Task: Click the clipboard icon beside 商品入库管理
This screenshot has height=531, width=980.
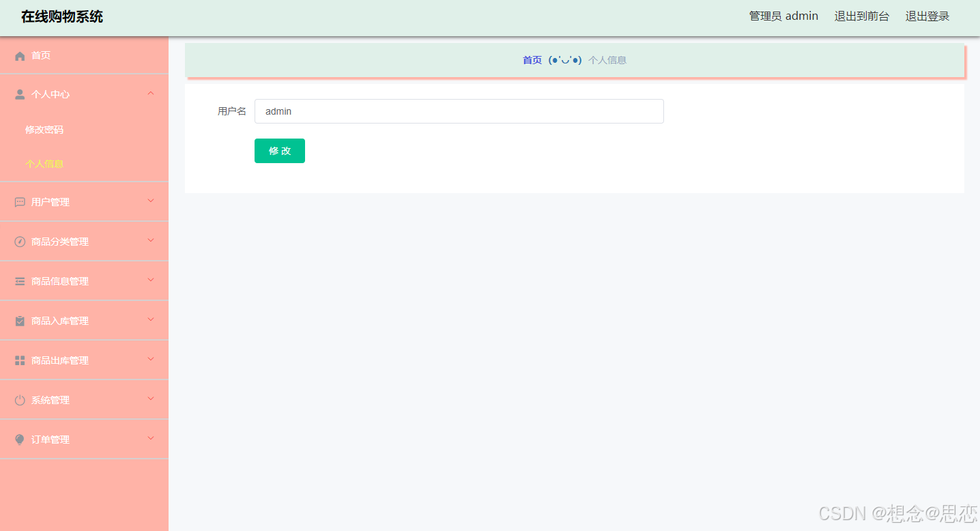Action: tap(20, 321)
